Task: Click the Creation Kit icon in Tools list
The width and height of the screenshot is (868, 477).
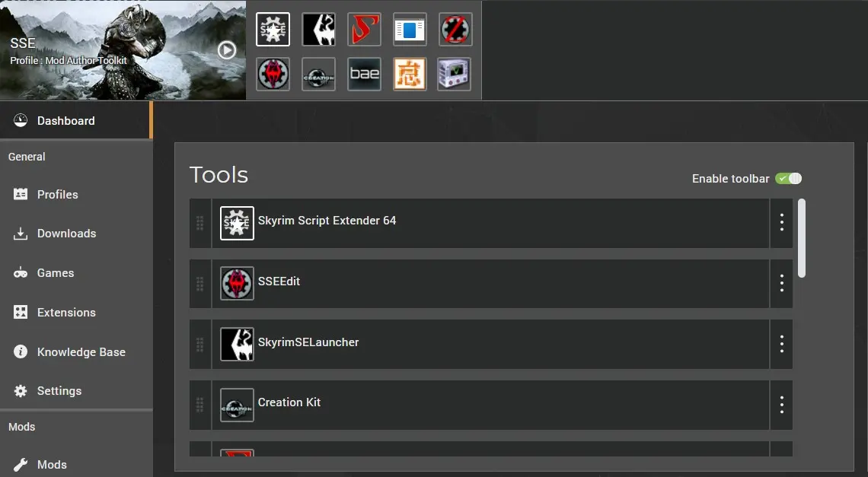Action: click(x=237, y=405)
